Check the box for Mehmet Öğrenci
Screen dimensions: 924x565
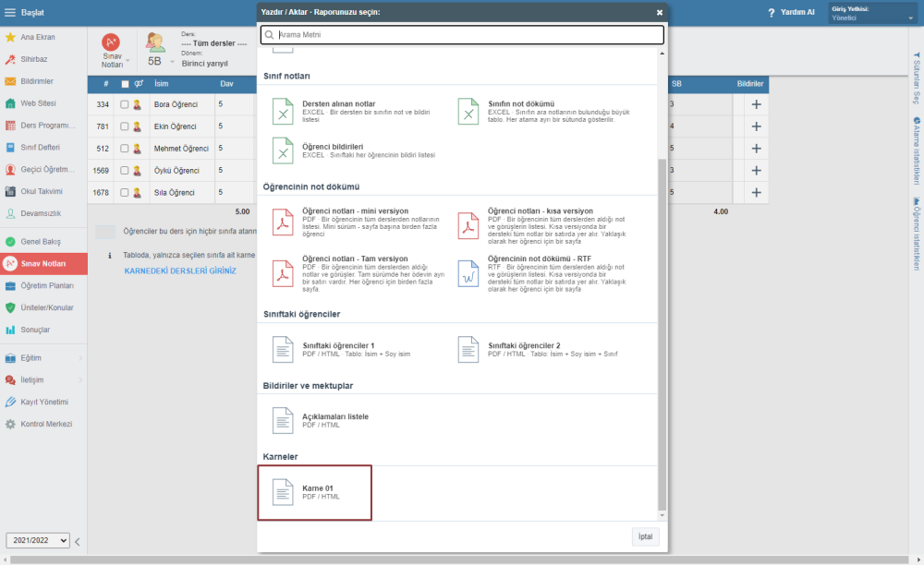[125, 149]
